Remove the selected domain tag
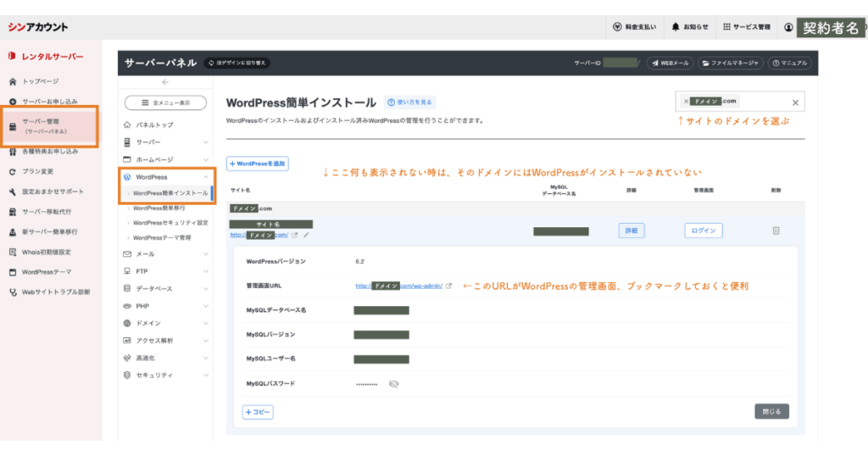Viewport: 868px width, 456px height. 686,101
